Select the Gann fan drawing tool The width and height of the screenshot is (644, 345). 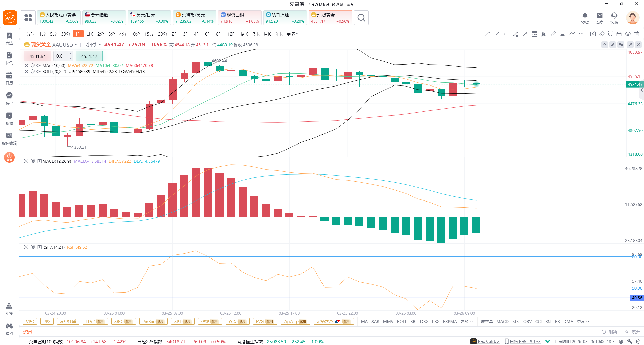point(544,34)
